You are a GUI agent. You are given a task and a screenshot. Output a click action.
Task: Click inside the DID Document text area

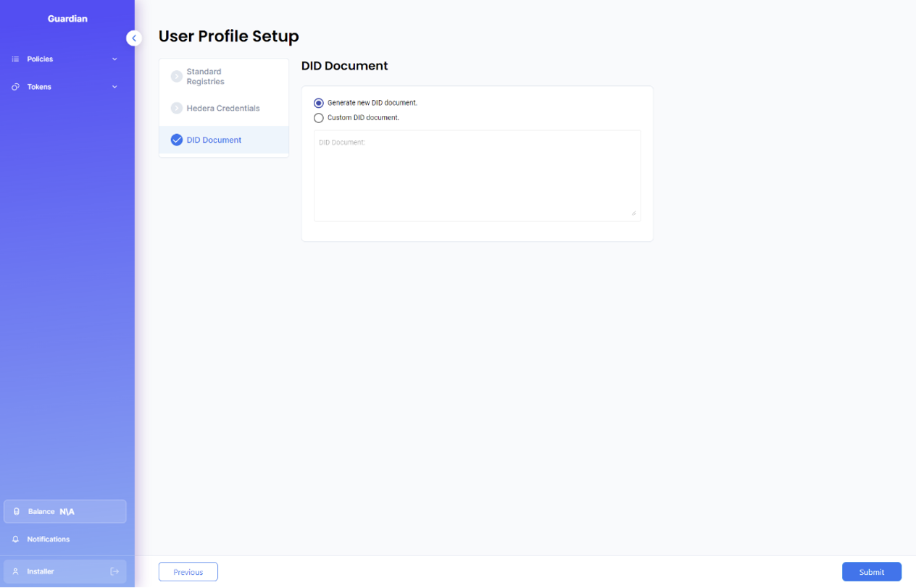(477, 176)
